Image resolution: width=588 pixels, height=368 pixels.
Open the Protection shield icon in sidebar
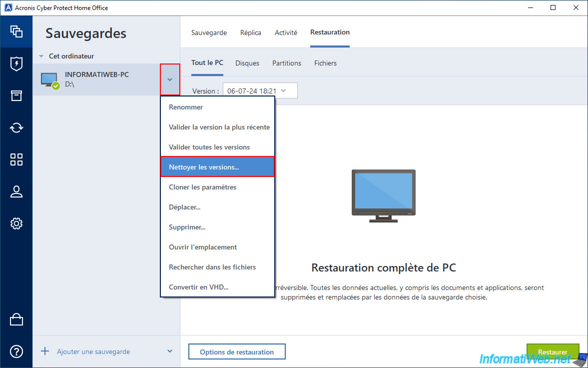(16, 63)
